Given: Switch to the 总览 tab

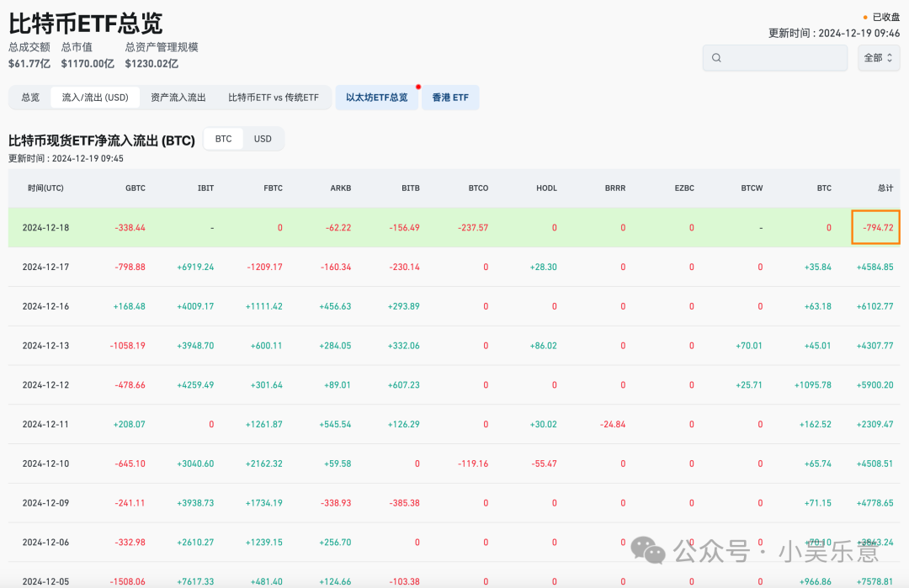Looking at the screenshot, I should point(30,98).
